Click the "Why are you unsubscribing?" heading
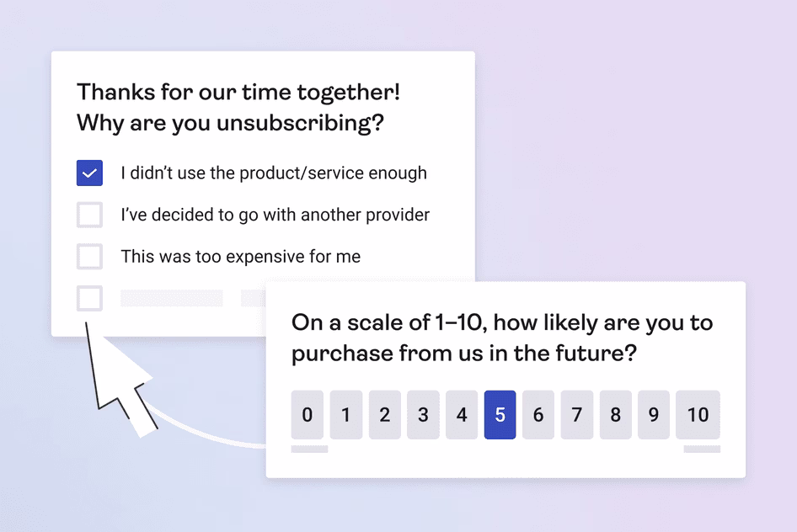This screenshot has width=797, height=532. tap(229, 123)
